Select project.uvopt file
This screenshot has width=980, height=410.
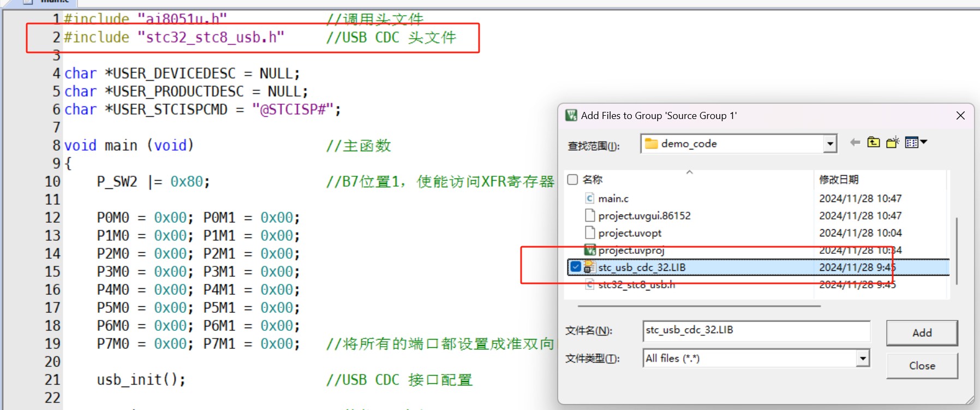pos(630,233)
